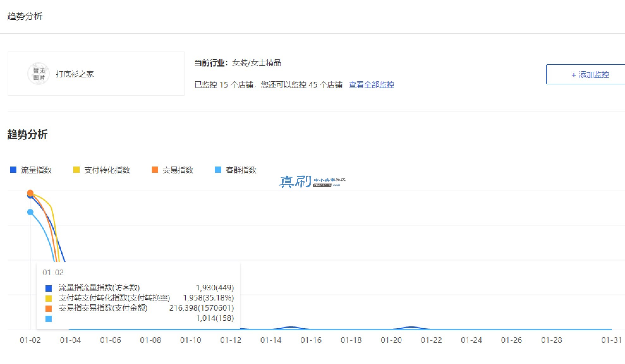Click the yellow 支付转化指数 legend swatch
The image size is (625, 364).
pyautogui.click(x=76, y=170)
